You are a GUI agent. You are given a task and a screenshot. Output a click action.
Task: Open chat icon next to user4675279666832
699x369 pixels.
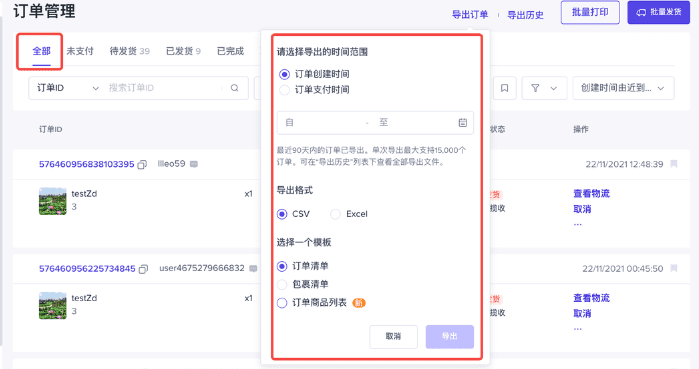pos(253,268)
